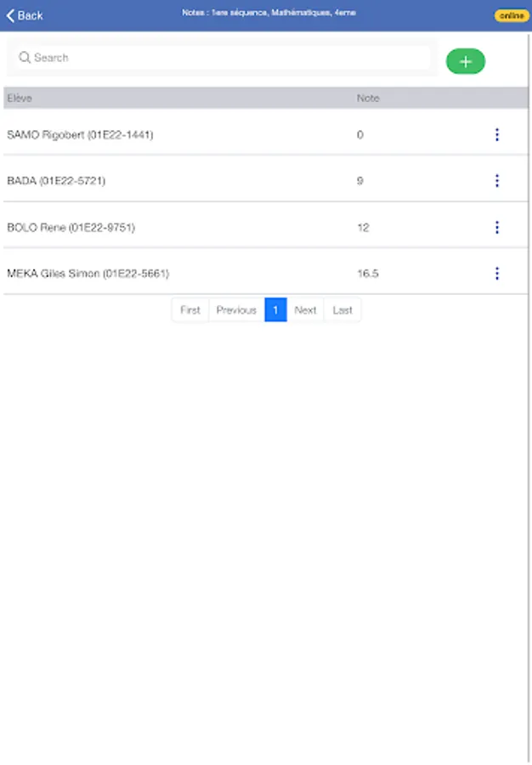Image resolution: width=532 pixels, height=765 pixels.
Task: Go to First page
Action: click(x=190, y=310)
